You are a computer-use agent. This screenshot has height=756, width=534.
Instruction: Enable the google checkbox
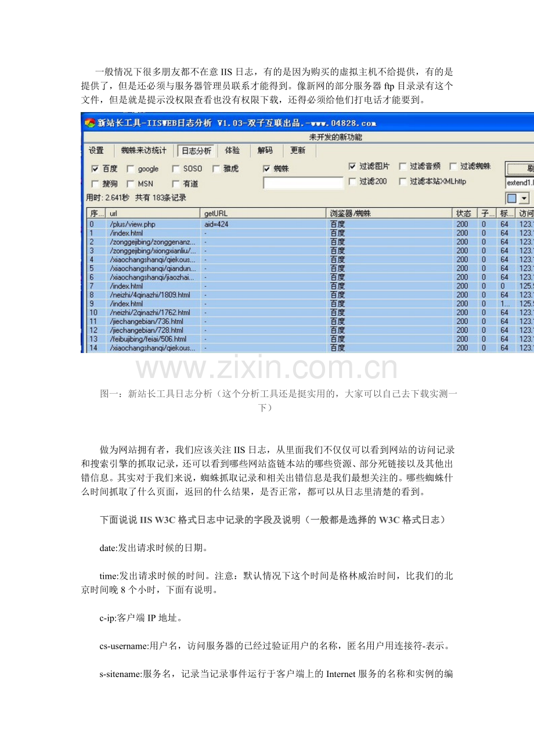[x=131, y=169]
